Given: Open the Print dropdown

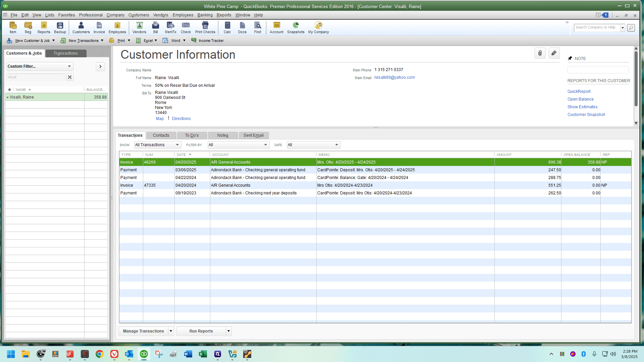Looking at the screenshot, I should click(x=129, y=41).
